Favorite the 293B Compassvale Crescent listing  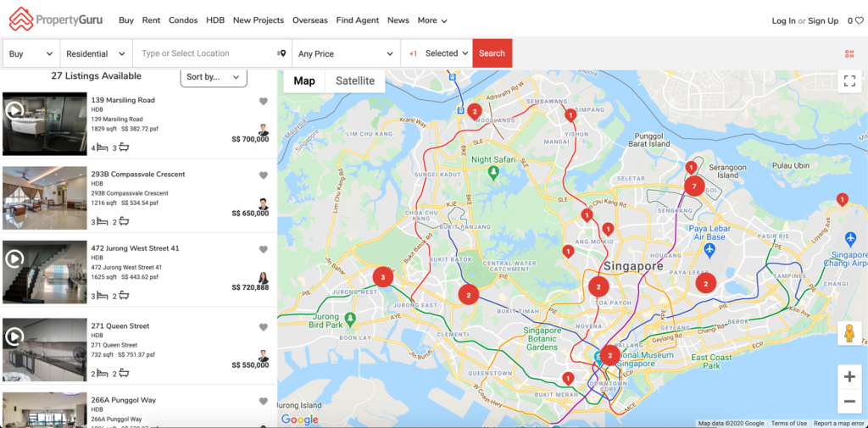pos(264,175)
